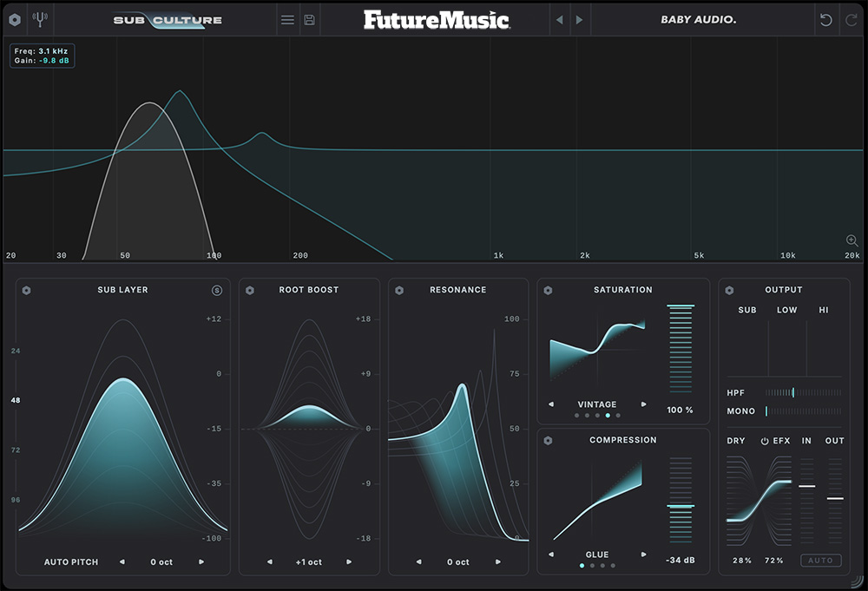This screenshot has height=591, width=868.
Task: Click the 72% EFX value
Action: (x=774, y=561)
